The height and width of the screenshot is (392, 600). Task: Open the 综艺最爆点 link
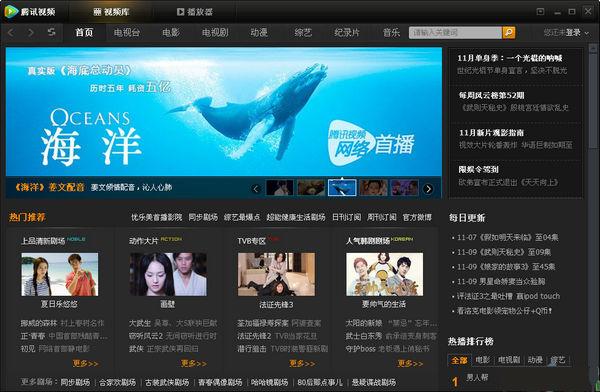[x=242, y=217]
